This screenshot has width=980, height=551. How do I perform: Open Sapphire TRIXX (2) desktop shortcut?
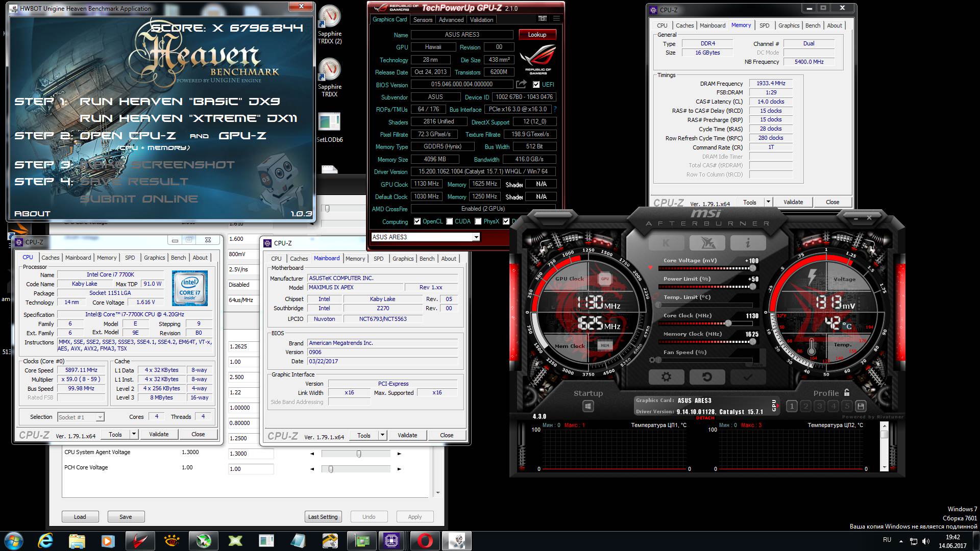coord(330,24)
